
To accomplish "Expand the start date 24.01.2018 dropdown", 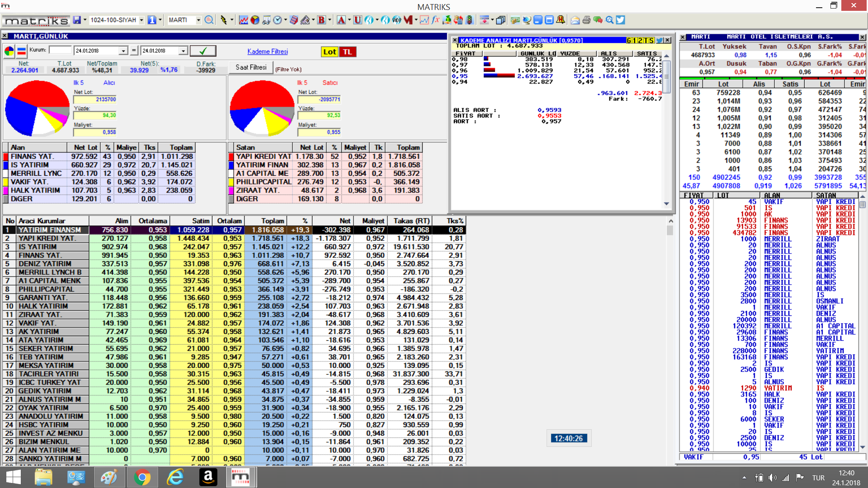I will (x=123, y=51).
